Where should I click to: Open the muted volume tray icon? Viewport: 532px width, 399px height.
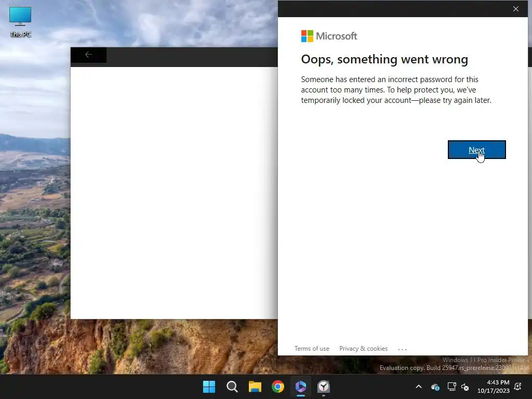tap(465, 387)
